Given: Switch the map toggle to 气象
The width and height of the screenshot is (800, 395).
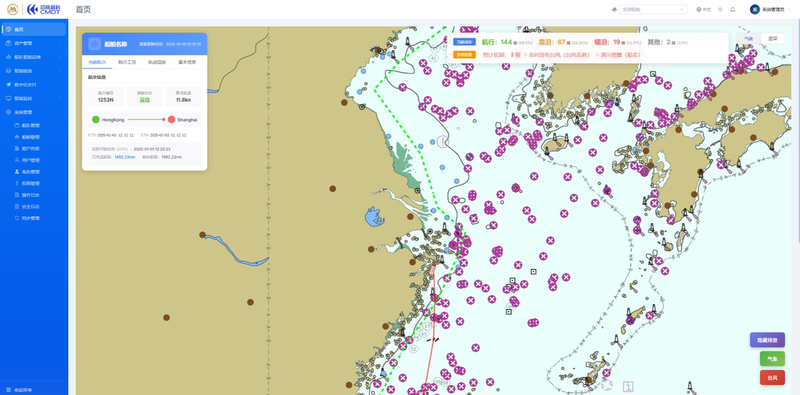Looking at the screenshot, I should (748, 38).
